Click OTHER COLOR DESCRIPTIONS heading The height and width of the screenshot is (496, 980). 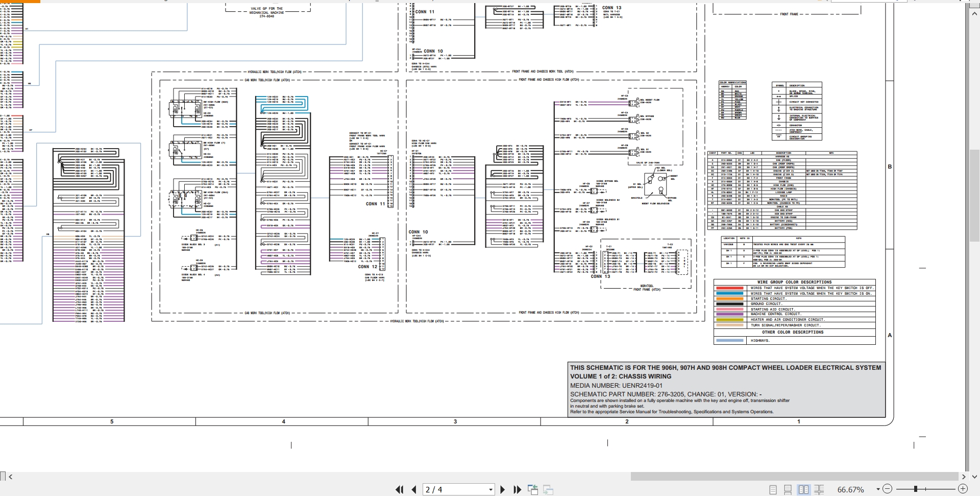pyautogui.click(x=794, y=332)
